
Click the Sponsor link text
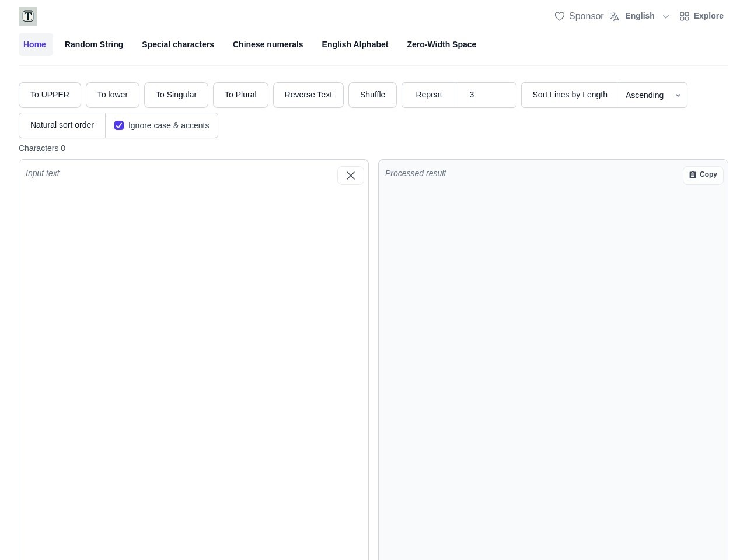[586, 16]
